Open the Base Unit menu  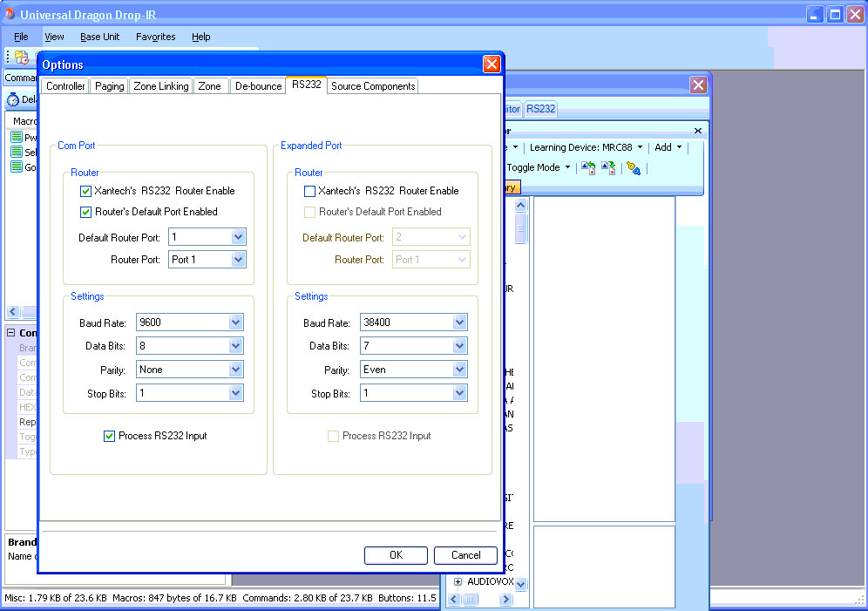click(x=99, y=37)
